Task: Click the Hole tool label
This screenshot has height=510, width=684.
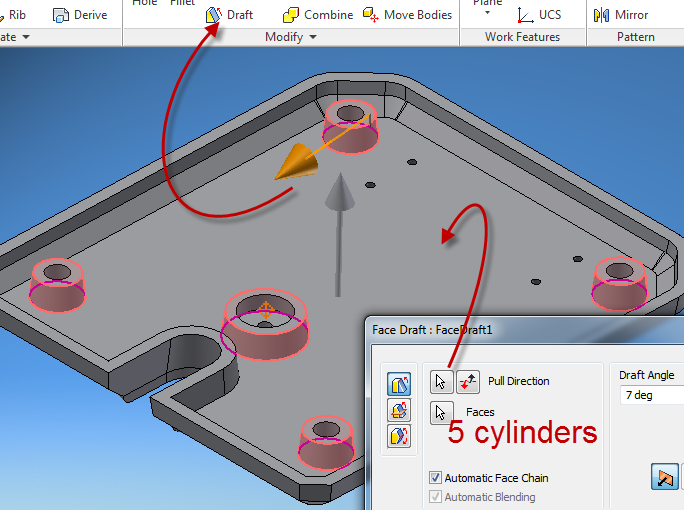Action: (144, 3)
